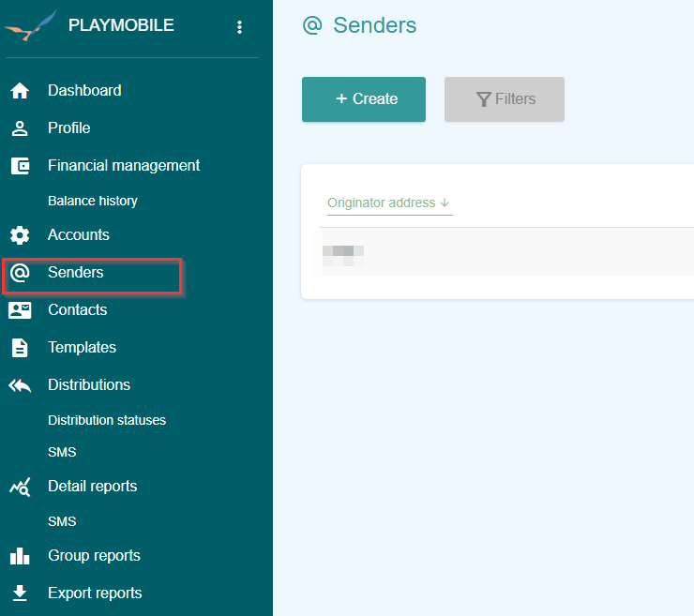Image resolution: width=694 pixels, height=616 pixels.
Task: Click the Dashboard home icon
Action: point(20,91)
